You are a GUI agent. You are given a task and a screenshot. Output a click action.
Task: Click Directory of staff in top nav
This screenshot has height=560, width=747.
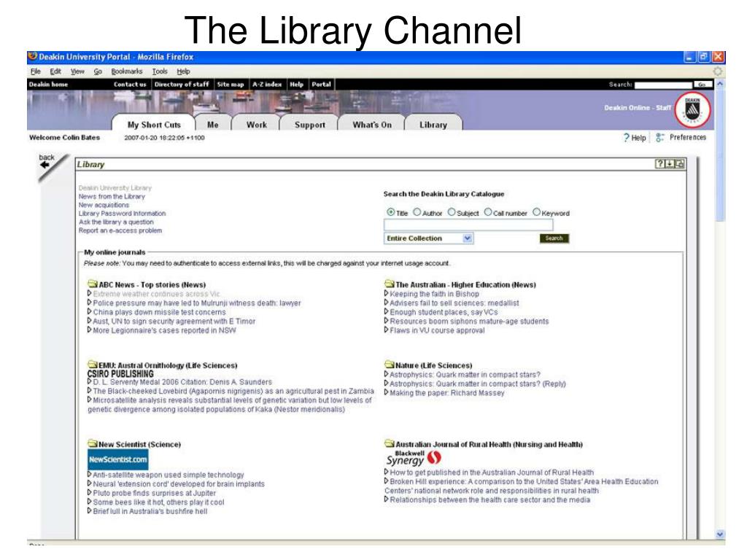click(x=182, y=85)
